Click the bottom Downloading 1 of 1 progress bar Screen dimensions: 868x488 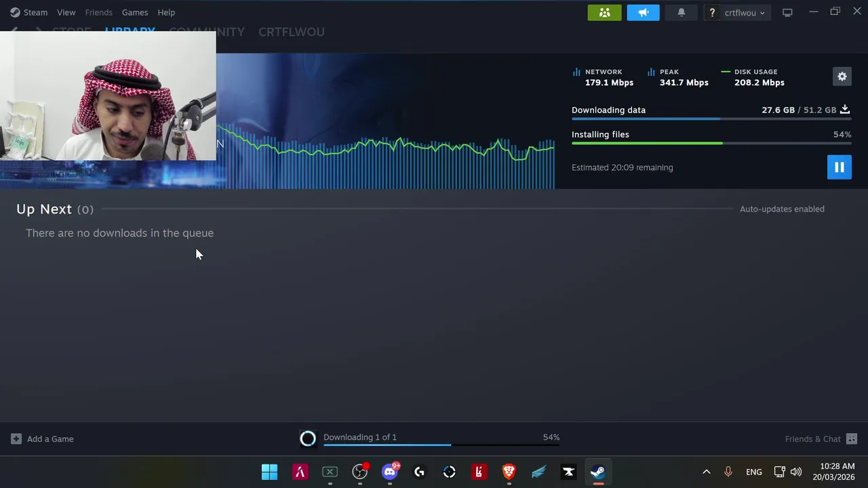441,445
